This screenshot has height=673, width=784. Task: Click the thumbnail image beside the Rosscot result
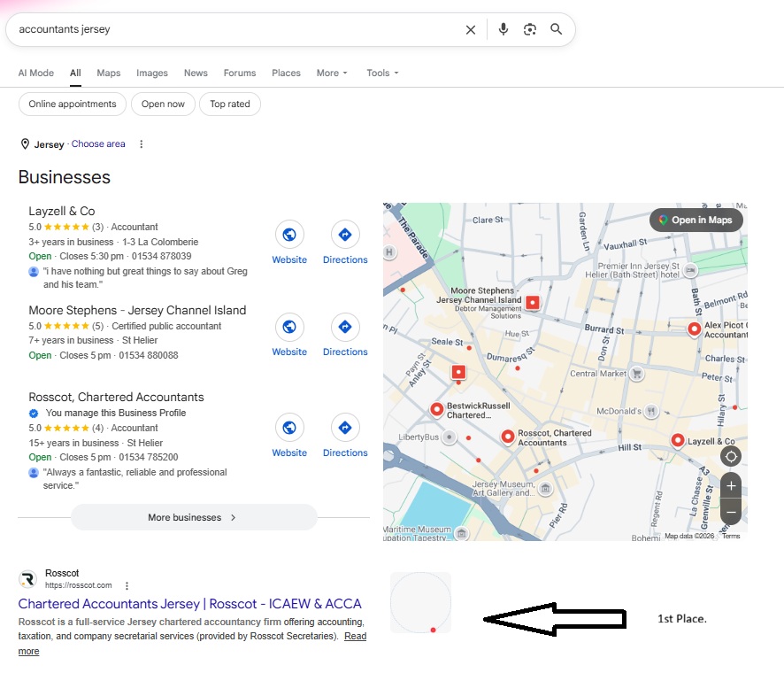(420, 602)
